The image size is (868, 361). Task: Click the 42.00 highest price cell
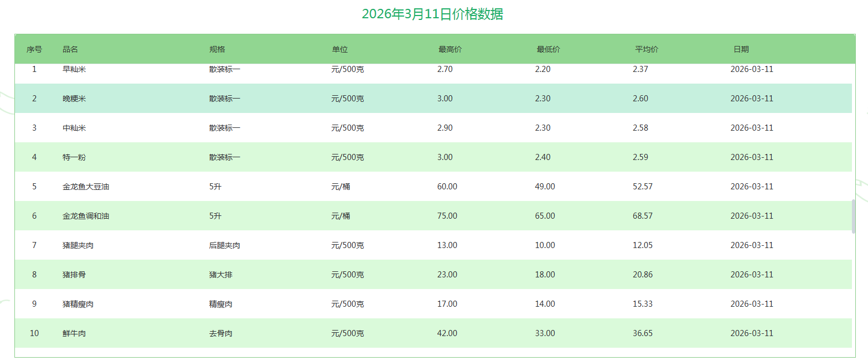pos(447,333)
